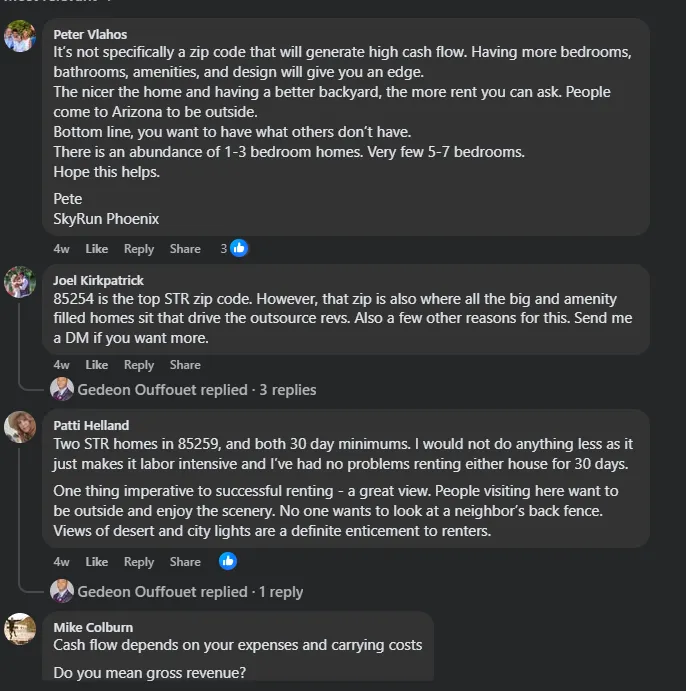This screenshot has width=686, height=691.
Task: Click 4w timestamp on Joel's comment
Action: [x=62, y=365]
